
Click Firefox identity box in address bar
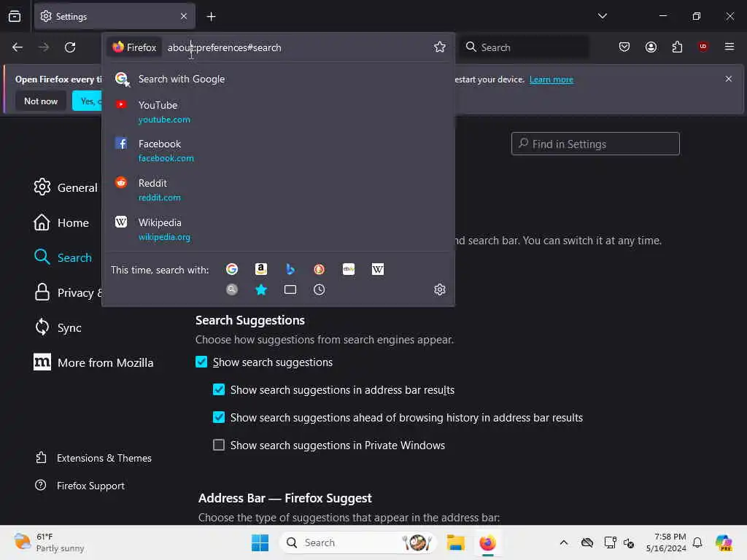(x=134, y=47)
